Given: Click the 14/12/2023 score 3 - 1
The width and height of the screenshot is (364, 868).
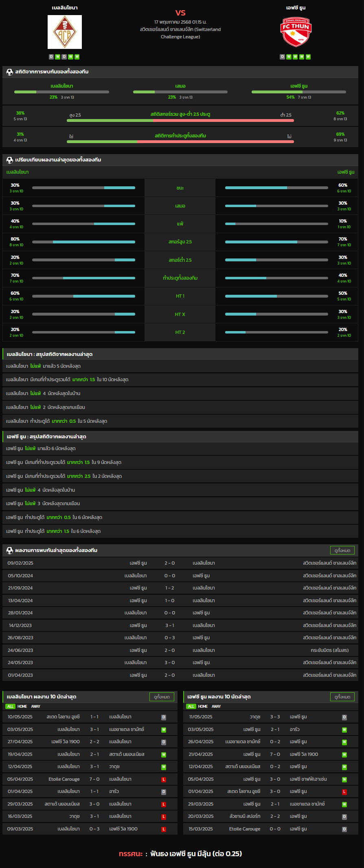Looking at the screenshot, I should (170, 625).
